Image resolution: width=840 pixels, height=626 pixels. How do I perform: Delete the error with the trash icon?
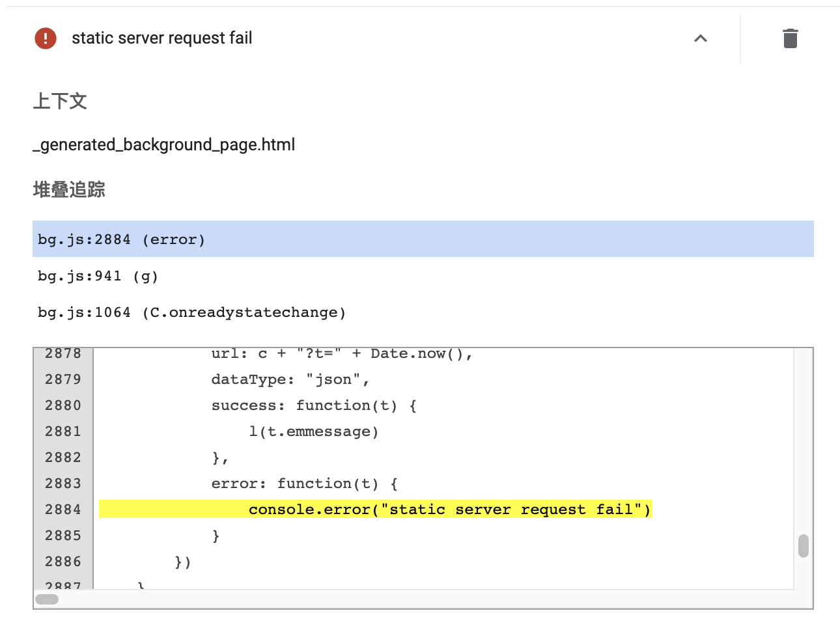click(x=790, y=38)
